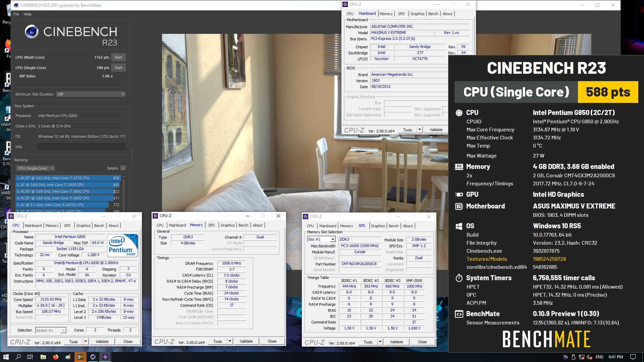Screen dimensions: 644x362
Task: Click the i5-3475S ranking row scoring 772
Action: point(68,205)
